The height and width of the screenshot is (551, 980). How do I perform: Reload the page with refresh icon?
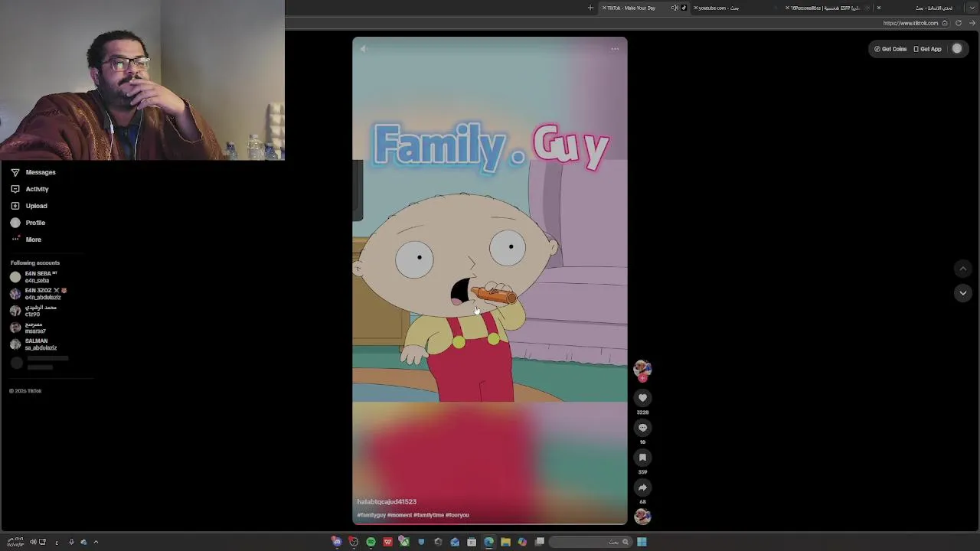958,23
